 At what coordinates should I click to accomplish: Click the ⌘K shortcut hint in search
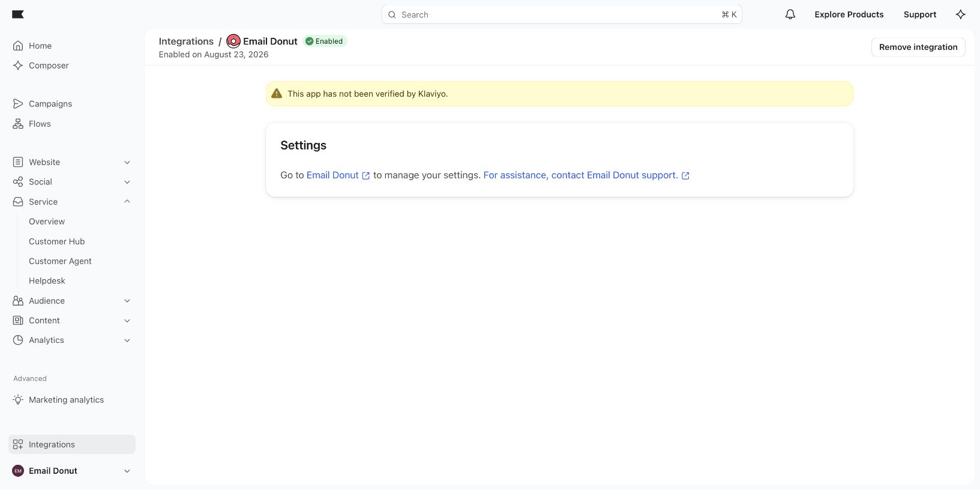pyautogui.click(x=729, y=14)
